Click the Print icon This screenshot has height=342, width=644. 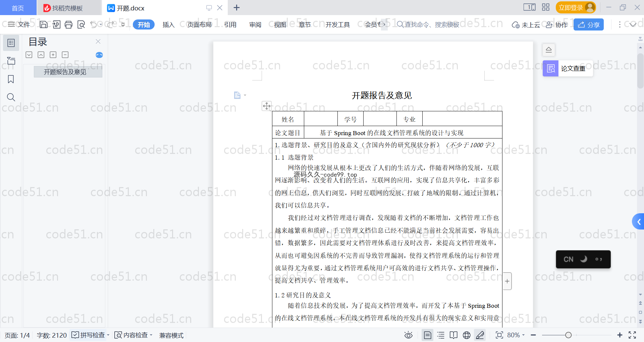pyautogui.click(x=69, y=24)
